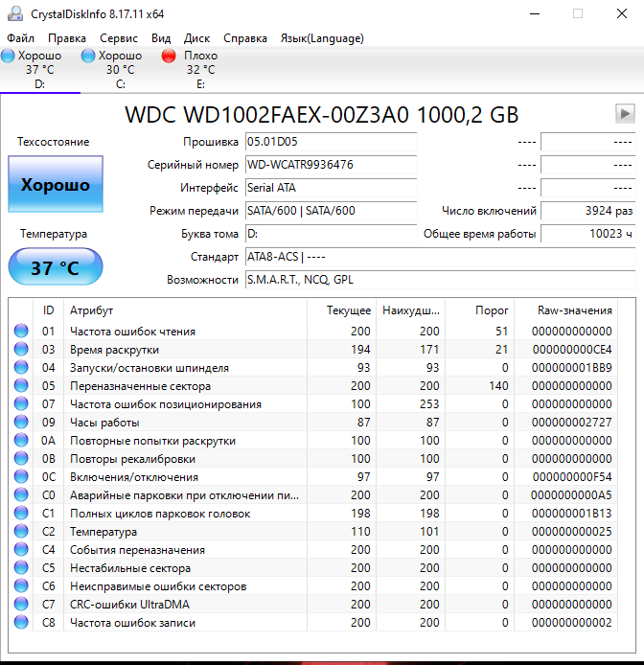Viewport: 644px width, 665px height.
Task: Select the Переназначенные сектора attribute text
Action: point(140,386)
